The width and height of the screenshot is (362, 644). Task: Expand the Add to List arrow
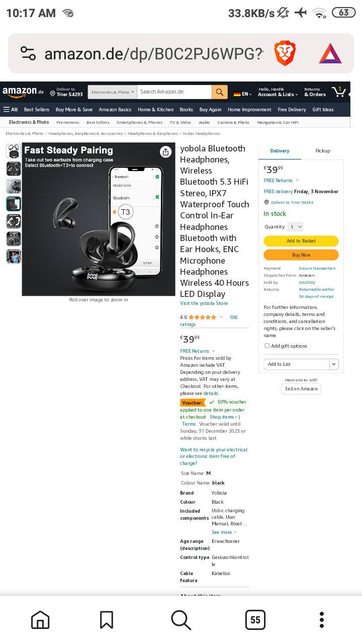pyautogui.click(x=334, y=364)
